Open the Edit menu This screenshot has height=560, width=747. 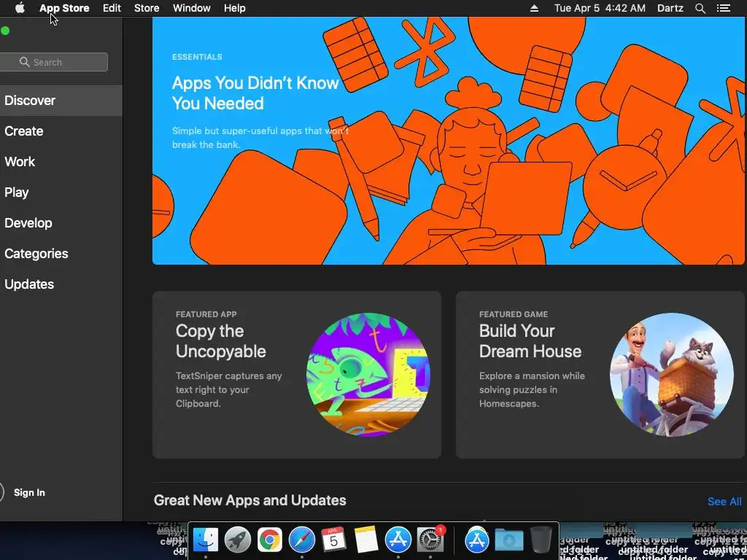coord(112,8)
